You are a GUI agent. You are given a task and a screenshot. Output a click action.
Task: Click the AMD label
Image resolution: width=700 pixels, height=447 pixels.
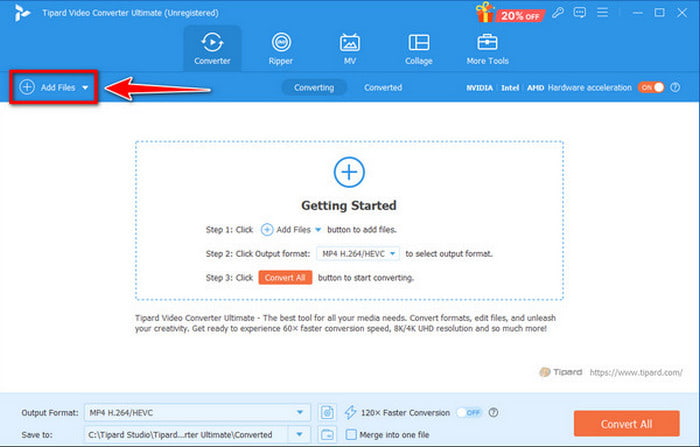tap(535, 88)
